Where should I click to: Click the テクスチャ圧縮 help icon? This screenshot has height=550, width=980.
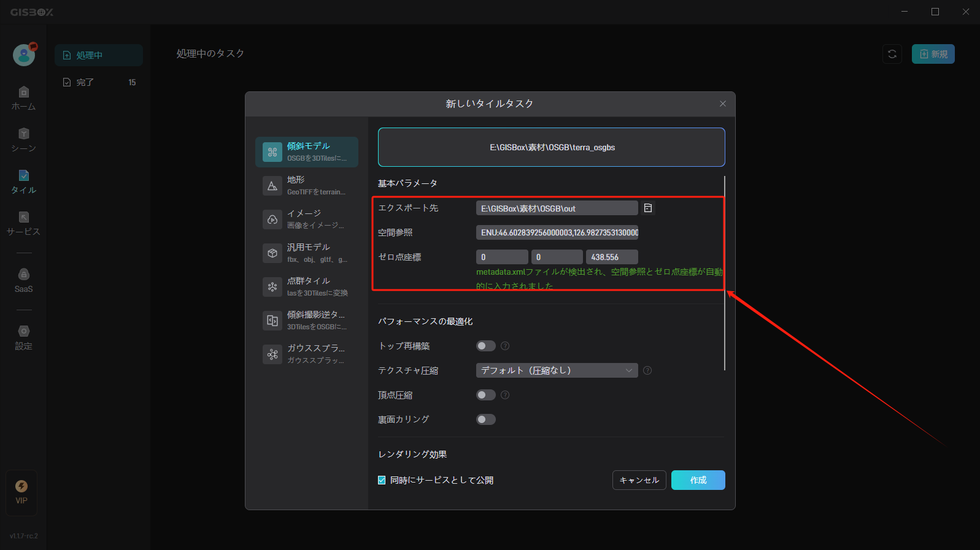tap(647, 370)
